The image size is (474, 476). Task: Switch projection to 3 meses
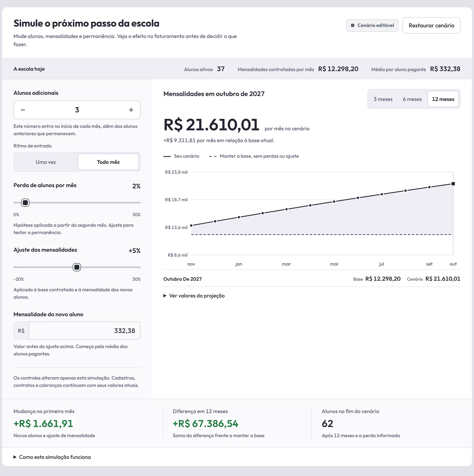click(383, 99)
